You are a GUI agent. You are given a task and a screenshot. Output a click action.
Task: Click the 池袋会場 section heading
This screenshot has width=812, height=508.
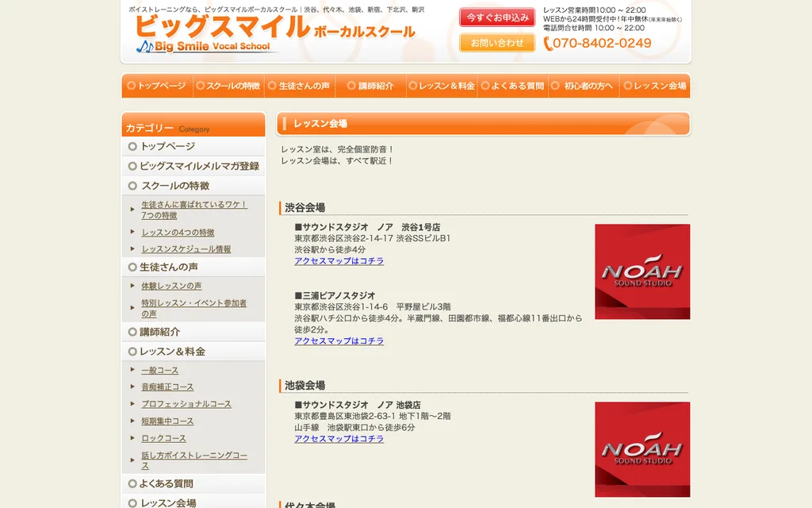pos(305,386)
